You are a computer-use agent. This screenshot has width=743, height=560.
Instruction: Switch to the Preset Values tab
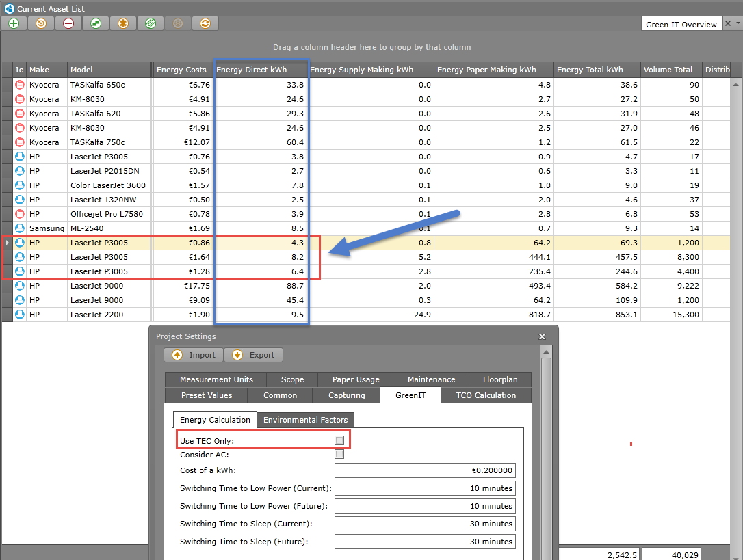(207, 395)
